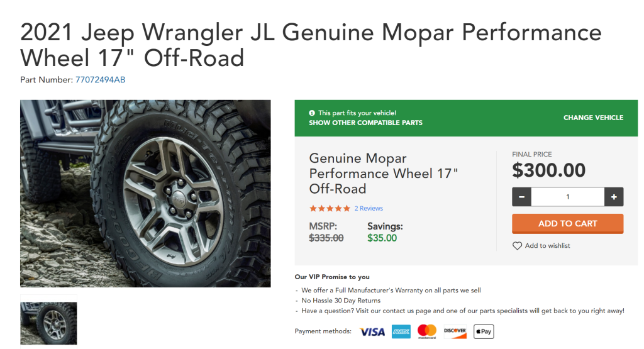Click Change Vehicle
644x349 pixels.
(x=593, y=118)
